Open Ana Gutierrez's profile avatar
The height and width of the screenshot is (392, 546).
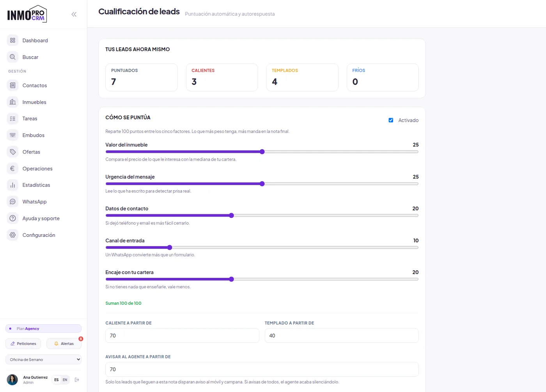[12, 380]
